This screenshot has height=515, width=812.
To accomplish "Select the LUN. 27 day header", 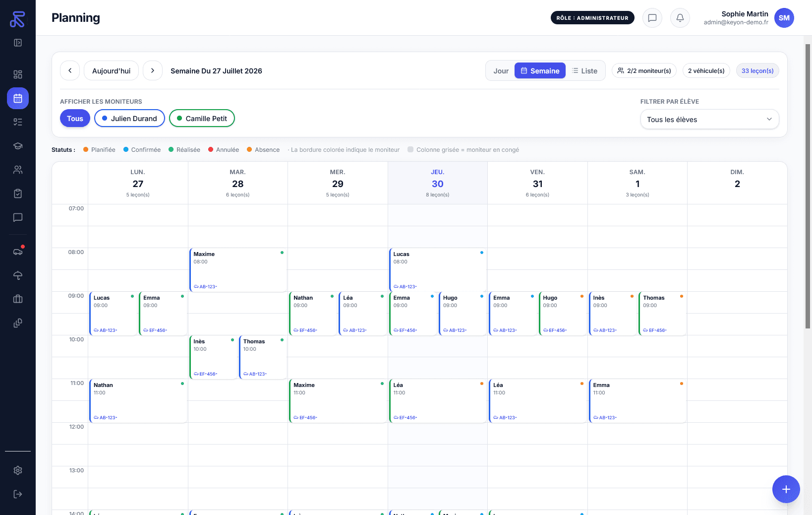I will (138, 183).
